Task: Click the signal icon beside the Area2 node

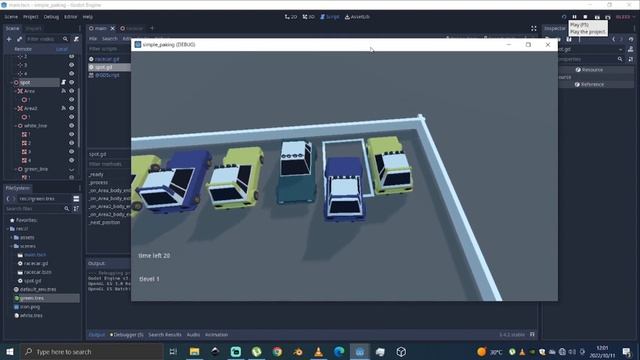Action: pos(63,108)
